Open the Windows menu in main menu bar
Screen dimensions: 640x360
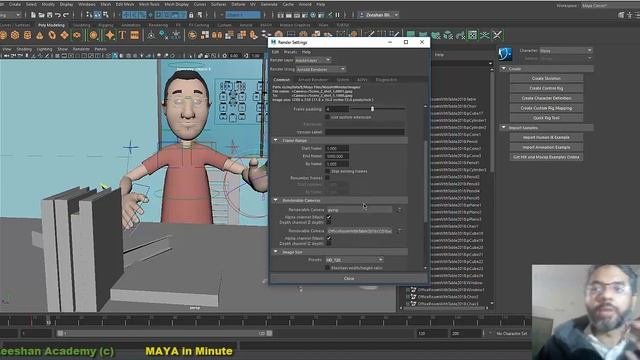pyautogui.click(x=87, y=4)
